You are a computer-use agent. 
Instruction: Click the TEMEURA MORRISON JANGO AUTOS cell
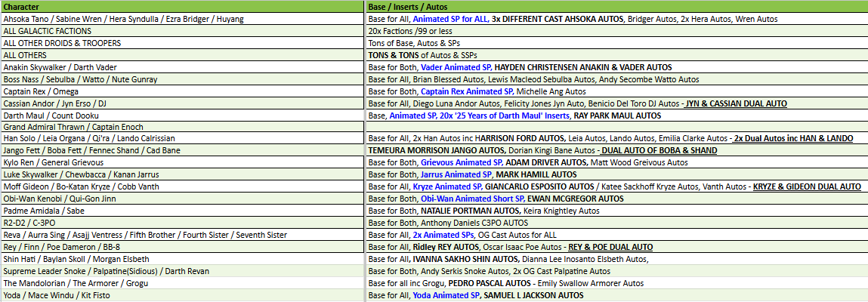(x=616, y=151)
